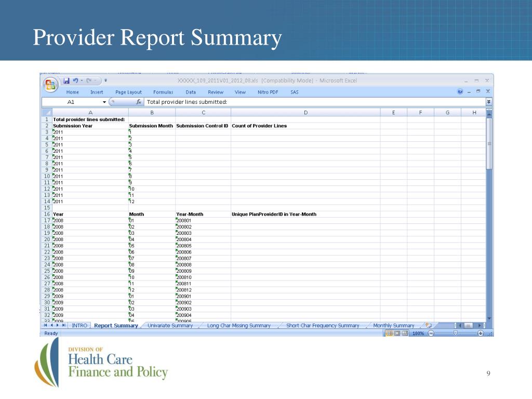Click the Select All corner button

click(x=47, y=112)
